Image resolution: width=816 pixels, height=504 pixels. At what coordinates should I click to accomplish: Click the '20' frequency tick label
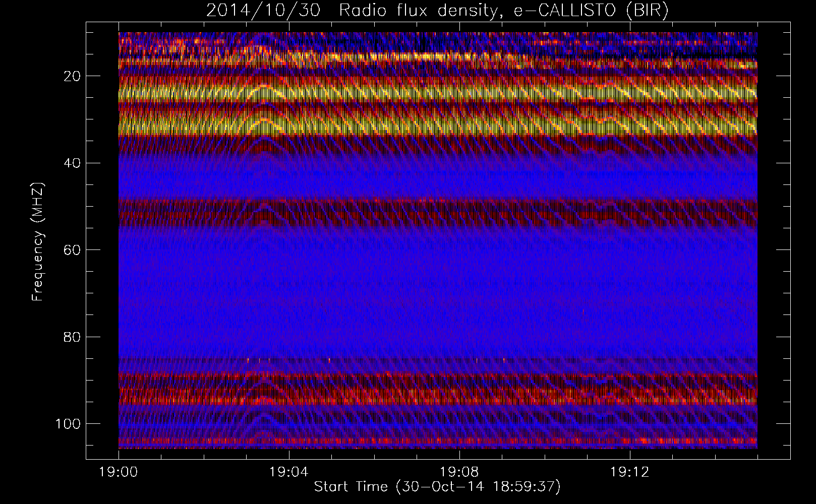[x=73, y=76]
